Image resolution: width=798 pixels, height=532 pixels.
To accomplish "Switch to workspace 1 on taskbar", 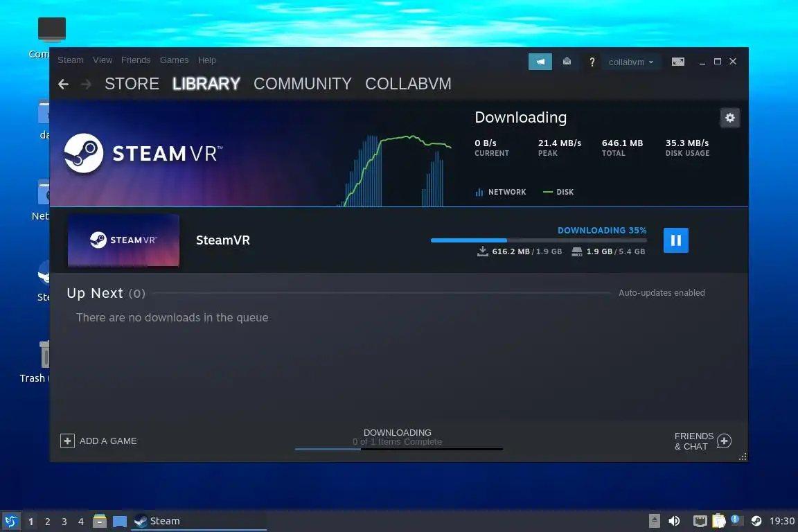I will [x=31, y=522].
